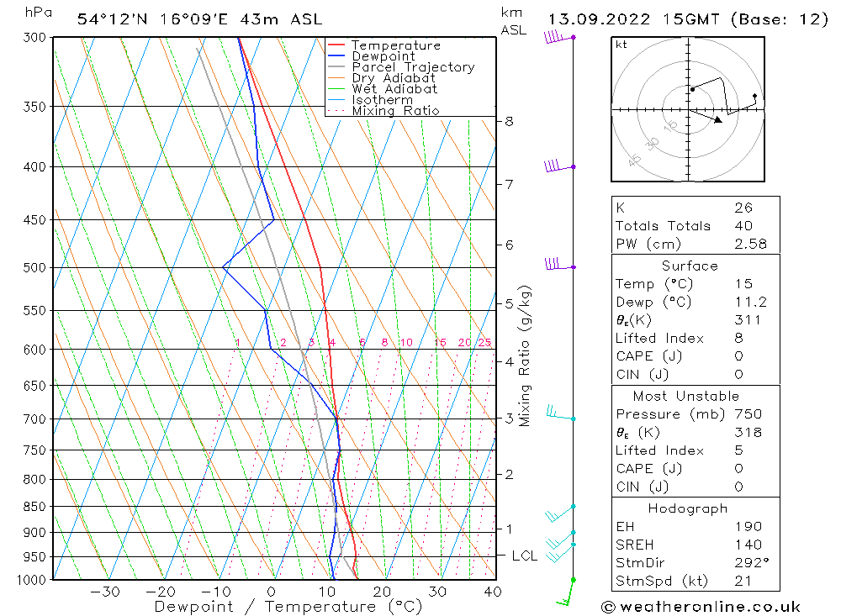Click the Dewpoint / Temperature axis title
Image resolution: width=841 pixels, height=616 pixels.
[x=288, y=607]
